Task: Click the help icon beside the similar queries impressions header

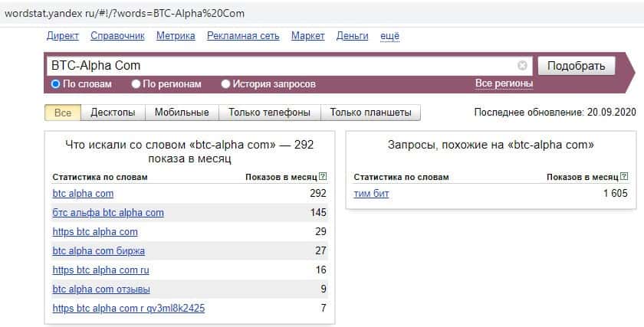Action: pyautogui.click(x=623, y=177)
